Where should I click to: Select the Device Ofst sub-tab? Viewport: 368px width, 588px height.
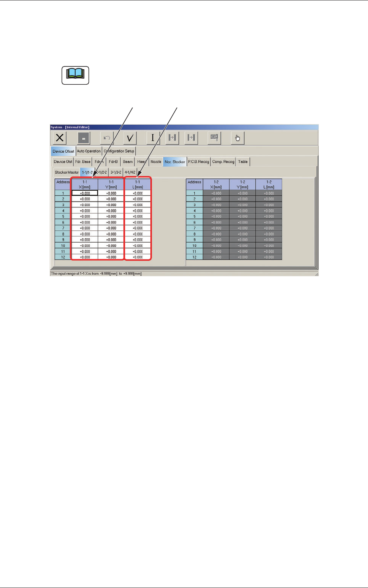pyautogui.click(x=63, y=161)
